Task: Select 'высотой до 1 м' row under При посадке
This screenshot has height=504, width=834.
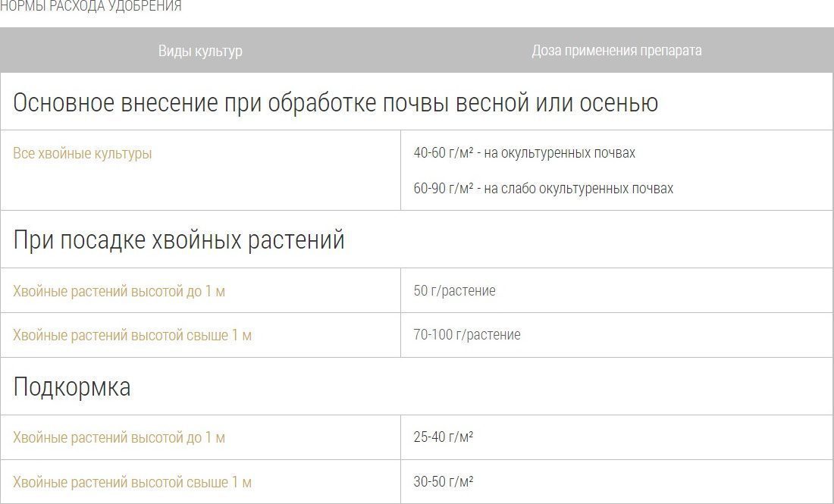Action: pos(119,291)
